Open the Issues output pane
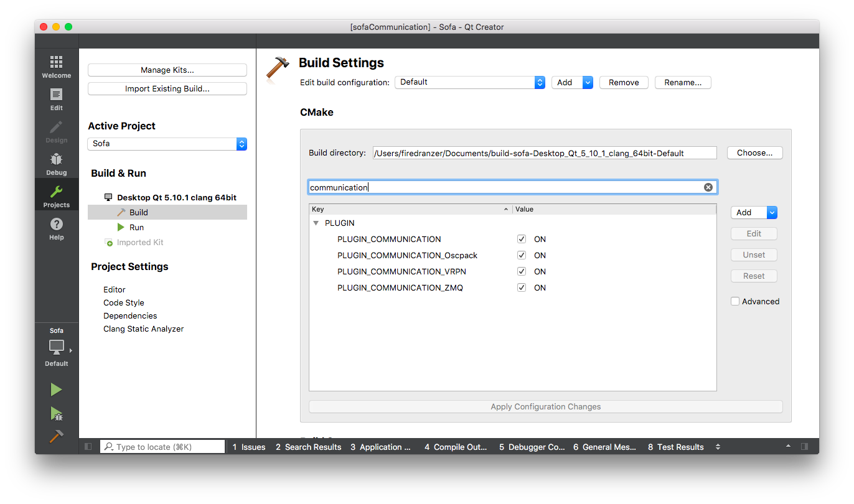Image resolution: width=854 pixels, height=504 pixels. tap(249, 447)
